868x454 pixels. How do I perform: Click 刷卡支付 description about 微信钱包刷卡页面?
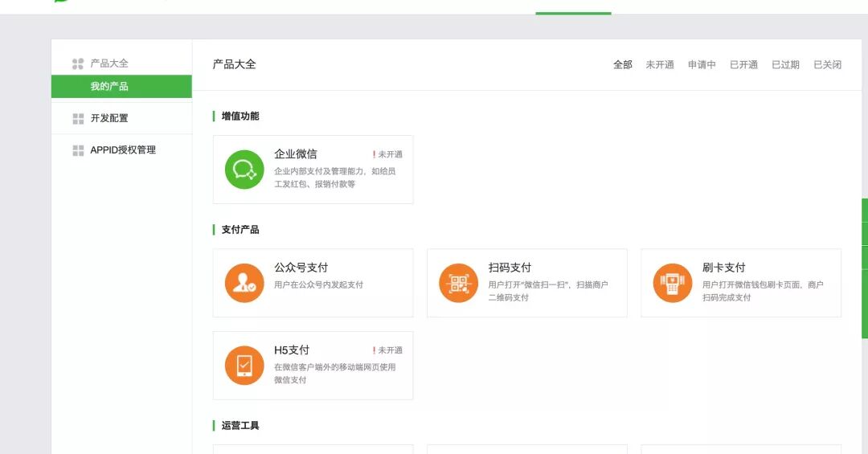coord(763,291)
